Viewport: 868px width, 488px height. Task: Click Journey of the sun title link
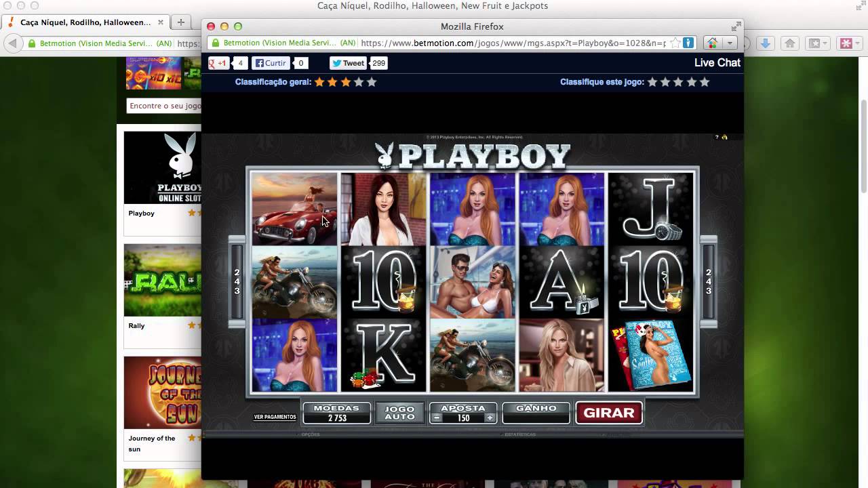click(x=152, y=444)
